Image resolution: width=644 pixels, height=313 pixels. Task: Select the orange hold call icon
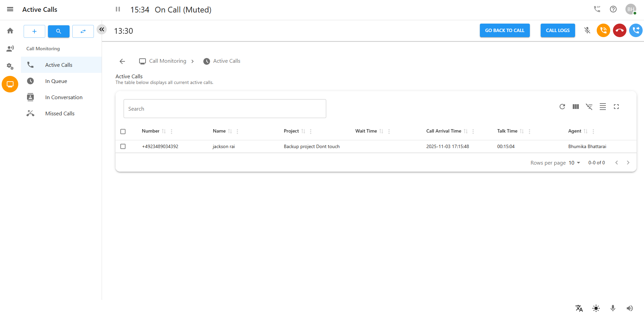[x=603, y=30]
